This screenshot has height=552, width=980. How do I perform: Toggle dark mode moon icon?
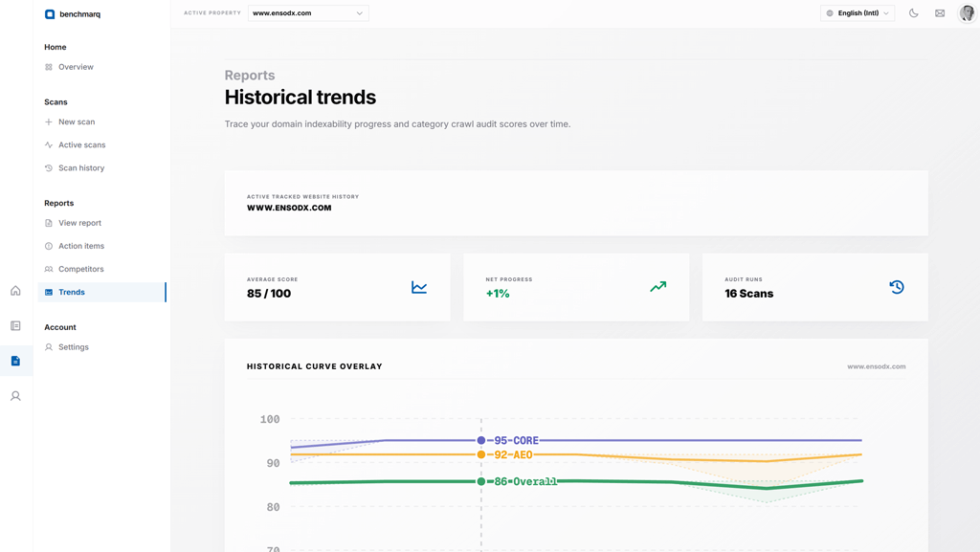[x=914, y=13]
